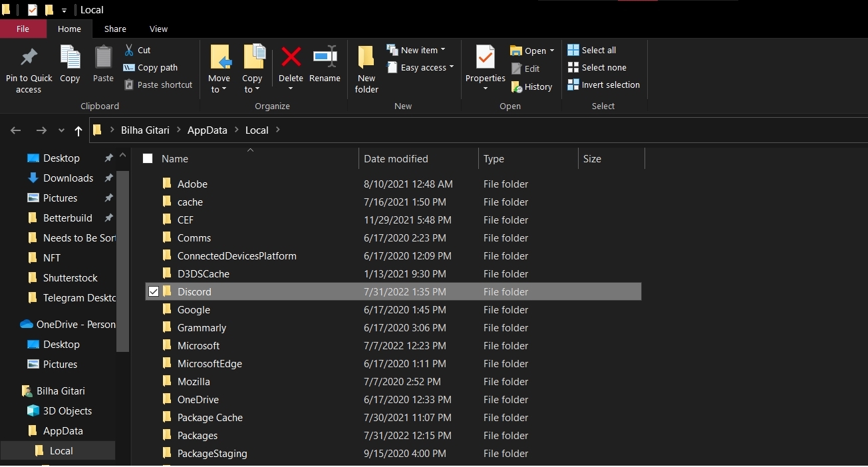Click the Cut scissors icon
This screenshot has width=868, height=467.
click(130, 50)
